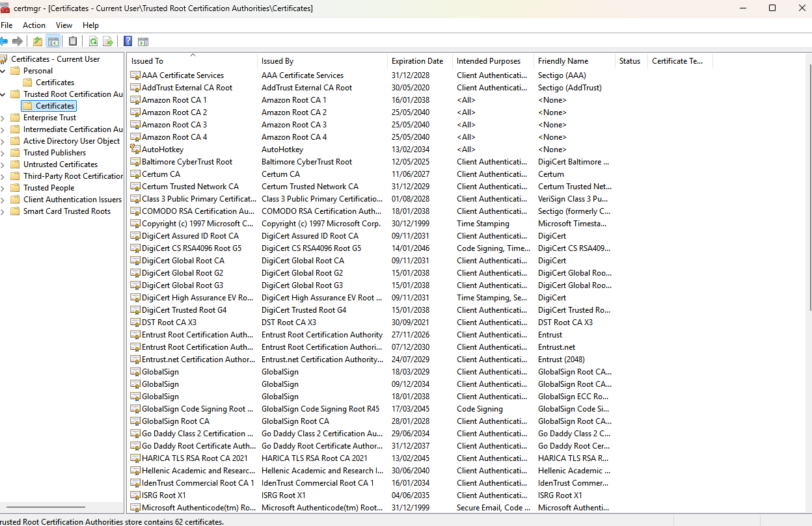
Task: Open the Action menu
Action: [x=34, y=25]
